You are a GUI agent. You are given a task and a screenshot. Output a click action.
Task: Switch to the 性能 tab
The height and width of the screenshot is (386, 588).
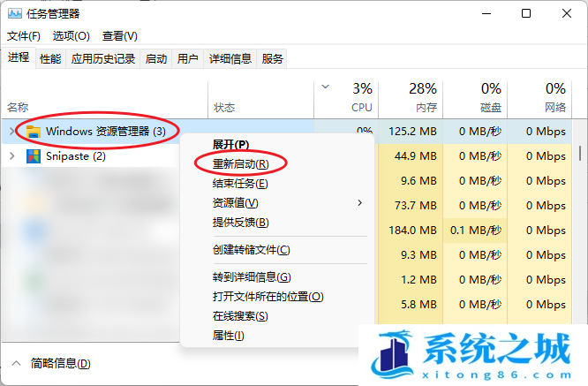click(x=50, y=59)
